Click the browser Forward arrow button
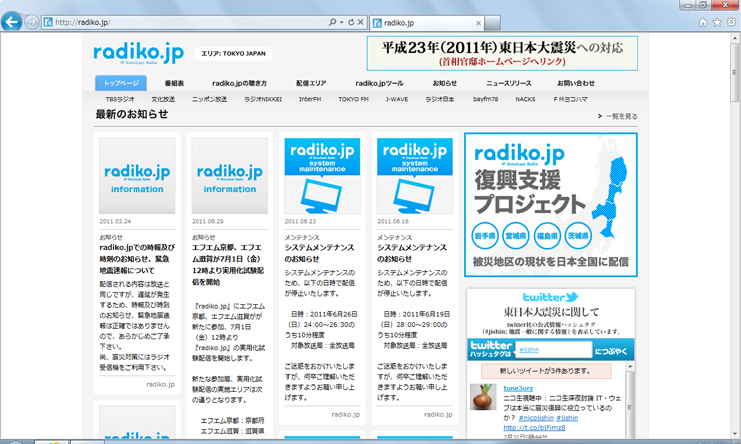Screen dimensions: 741x444 tap(31, 22)
